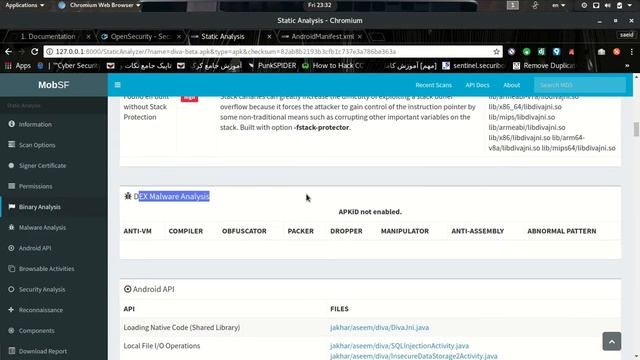This screenshot has width=640, height=360.
Task: Click the Browsable Activities sidebar icon
Action: [11, 269]
